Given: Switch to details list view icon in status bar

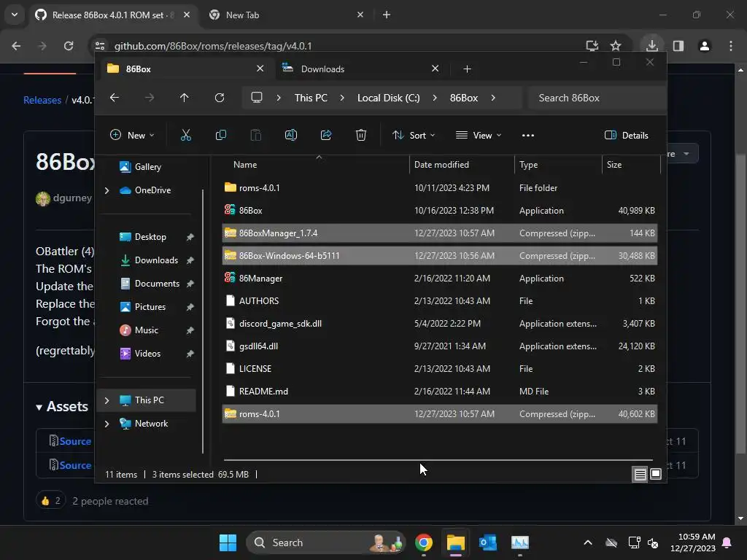Looking at the screenshot, I should [x=640, y=474].
